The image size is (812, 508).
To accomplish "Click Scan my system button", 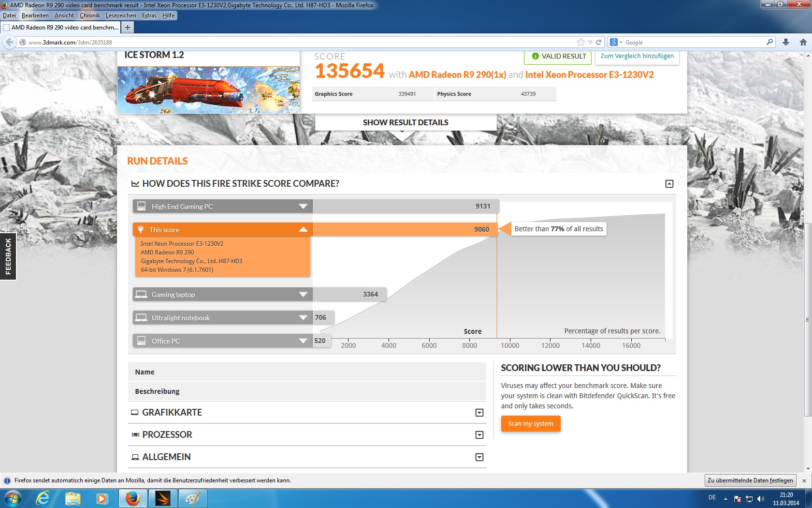I will click(x=531, y=424).
